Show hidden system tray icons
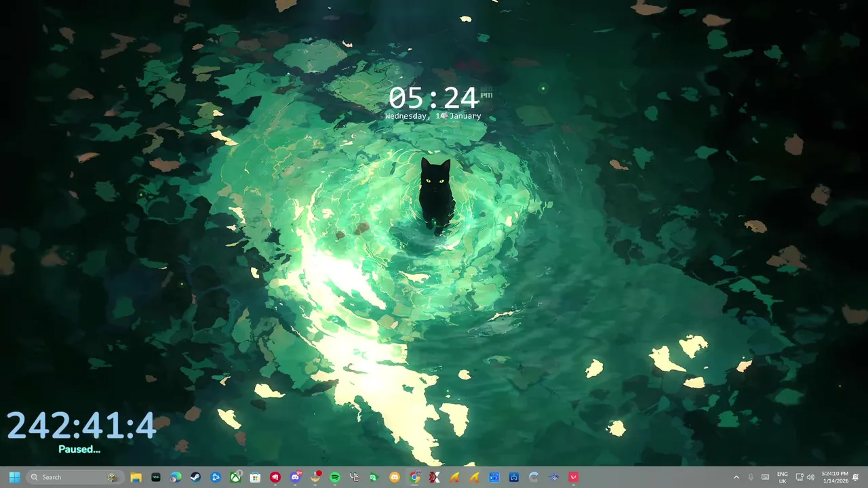This screenshot has height=488, width=868. coord(736,477)
